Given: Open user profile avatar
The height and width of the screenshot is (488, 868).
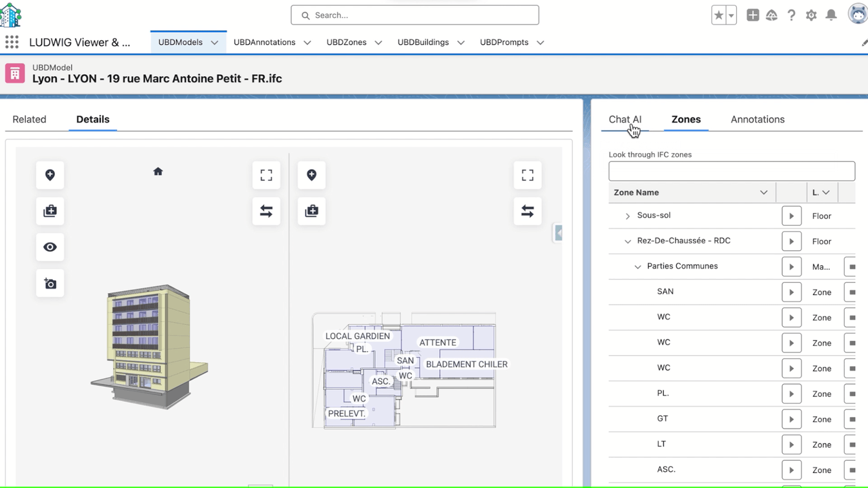Looking at the screenshot, I should coord(858,14).
